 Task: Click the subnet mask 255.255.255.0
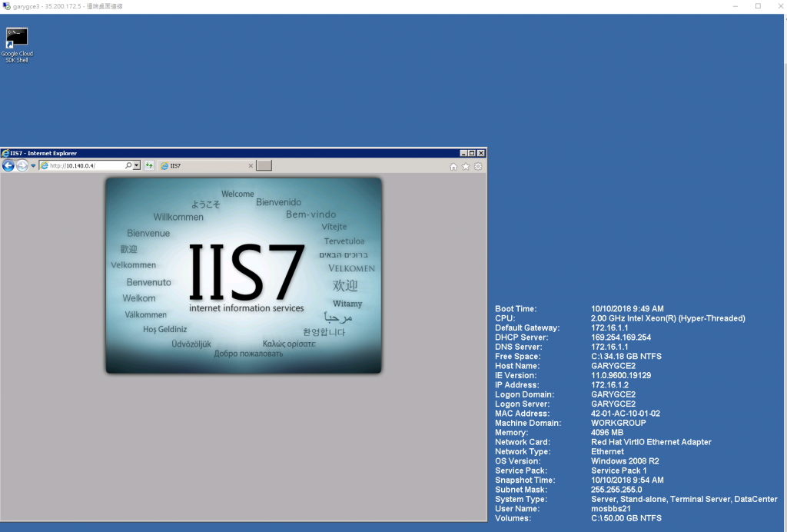tap(616, 490)
